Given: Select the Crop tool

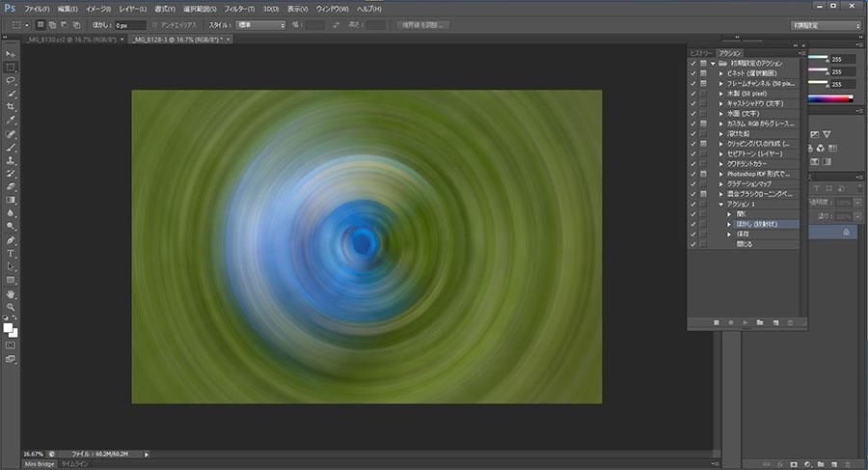Looking at the screenshot, I should tap(11, 107).
